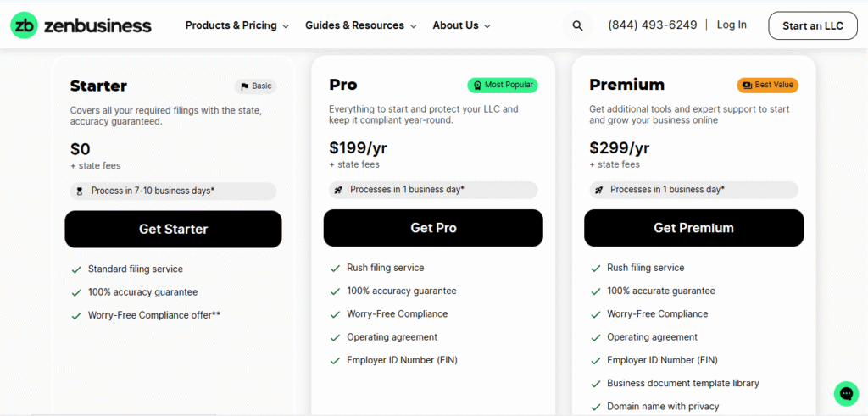Image resolution: width=868 pixels, height=416 pixels.
Task: Open the chat support bubble icon
Action: (x=845, y=393)
